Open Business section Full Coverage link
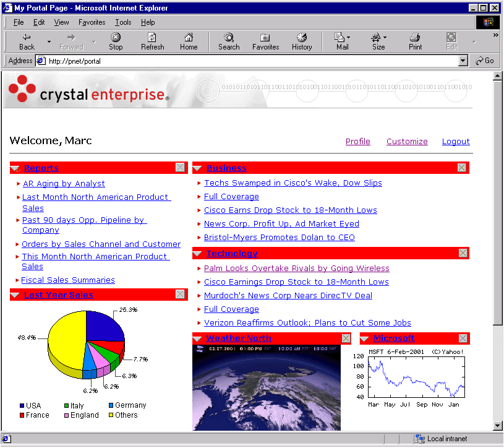This screenshot has height=448, width=504. 231,197
